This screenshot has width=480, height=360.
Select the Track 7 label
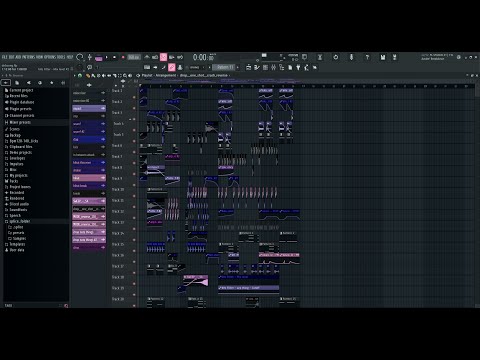(x=117, y=157)
